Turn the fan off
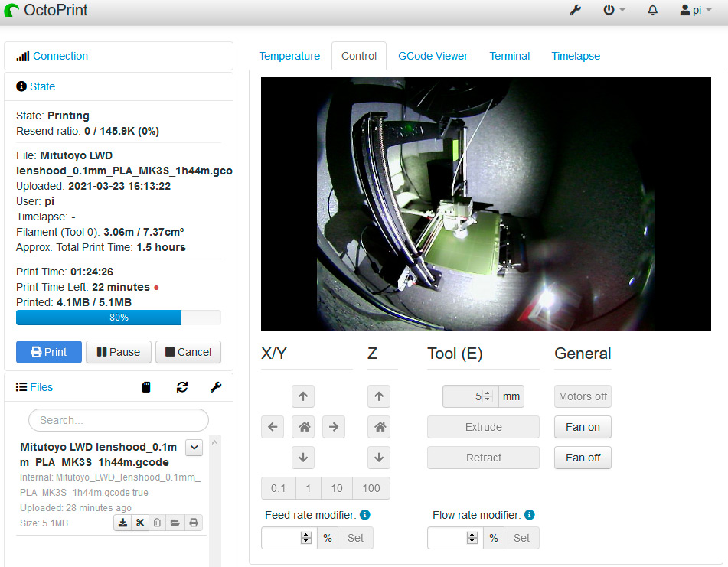Screen dimensions: 728x567 pyautogui.click(x=583, y=458)
